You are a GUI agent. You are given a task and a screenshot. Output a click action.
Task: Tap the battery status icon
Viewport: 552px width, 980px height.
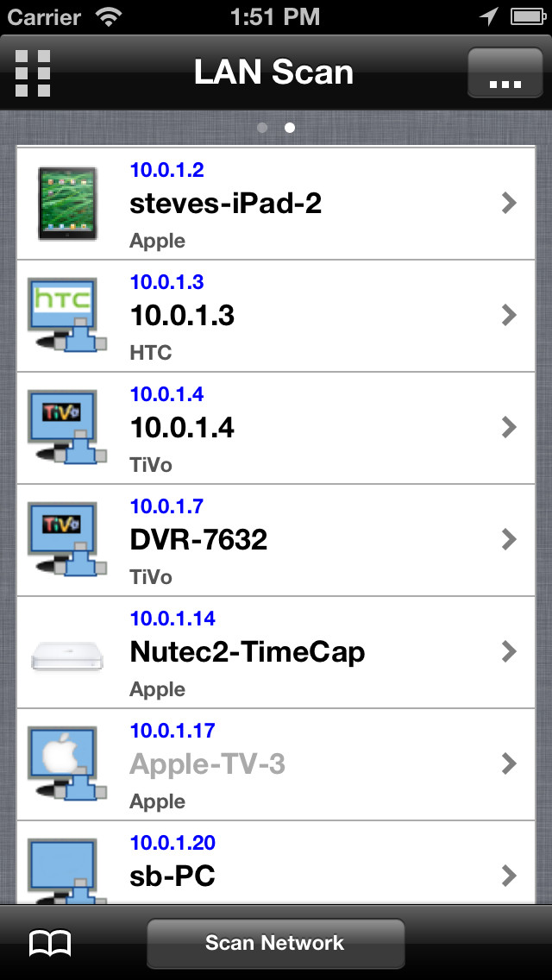point(528,17)
